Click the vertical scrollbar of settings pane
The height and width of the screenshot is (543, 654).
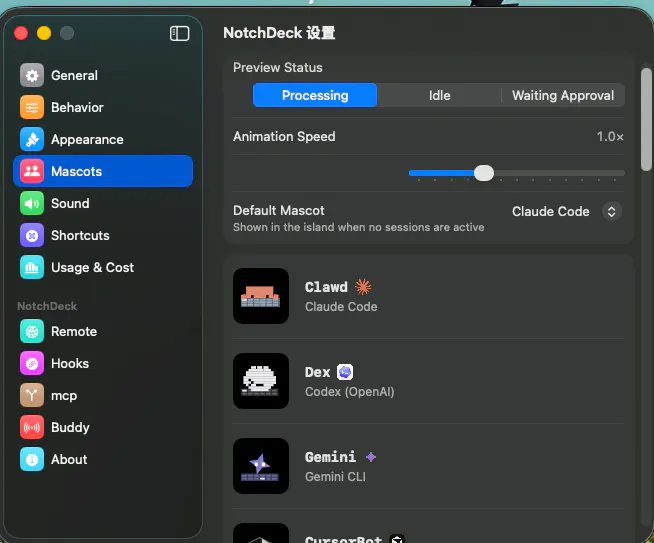[x=646, y=119]
